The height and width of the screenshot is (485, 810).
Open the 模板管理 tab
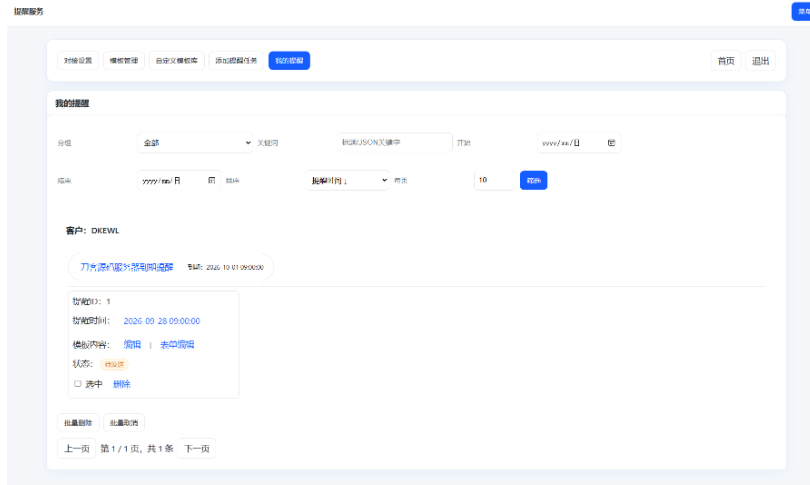(x=125, y=60)
